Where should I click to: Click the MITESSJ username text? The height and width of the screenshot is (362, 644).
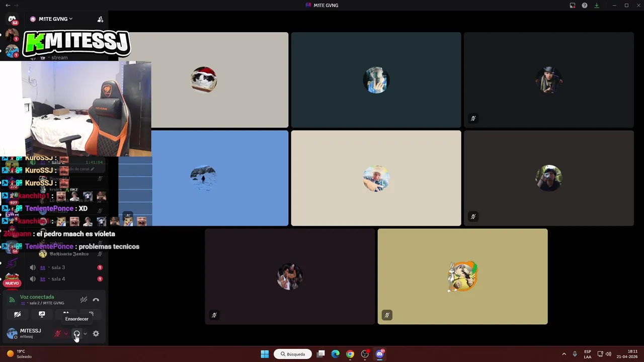click(x=30, y=331)
